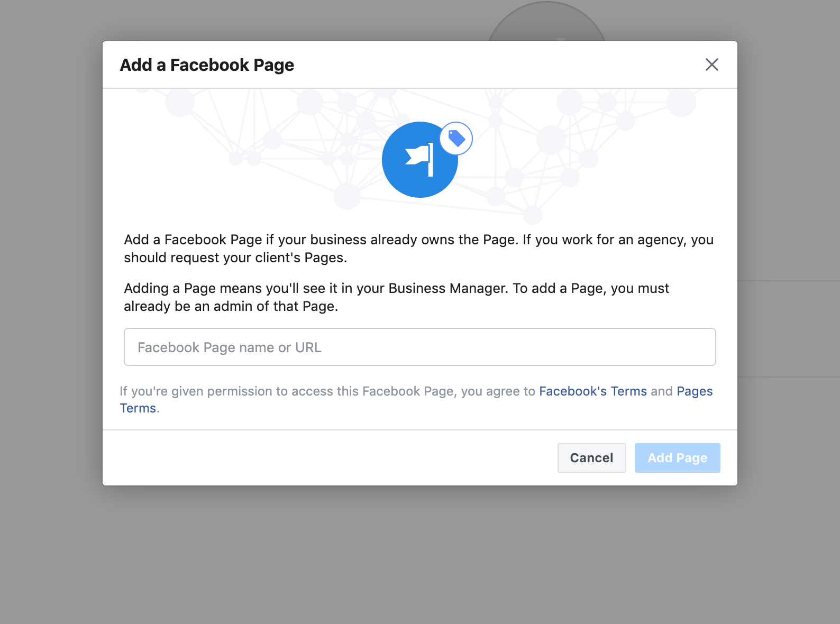The image size is (840, 624).
Task: Select the 'Add a Facebook Page' dialog title
Action: point(207,65)
